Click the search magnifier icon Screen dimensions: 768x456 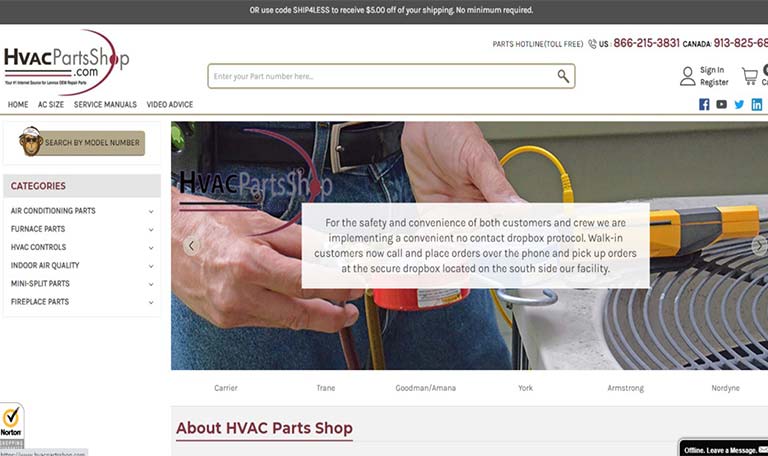(x=563, y=76)
